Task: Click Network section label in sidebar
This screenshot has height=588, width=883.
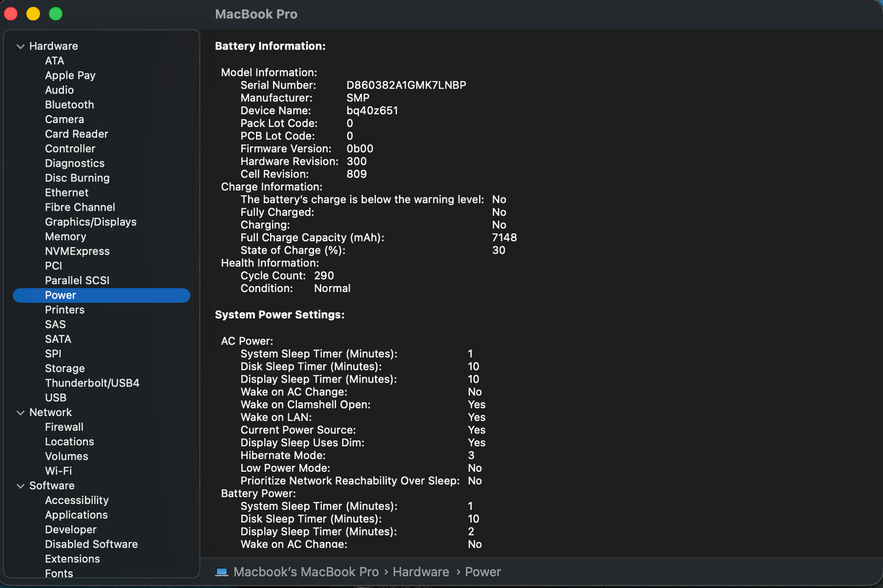Action: pos(51,413)
